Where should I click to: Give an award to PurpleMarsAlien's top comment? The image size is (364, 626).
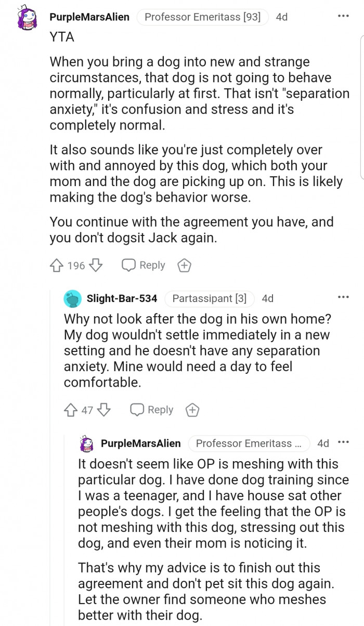[x=184, y=266]
